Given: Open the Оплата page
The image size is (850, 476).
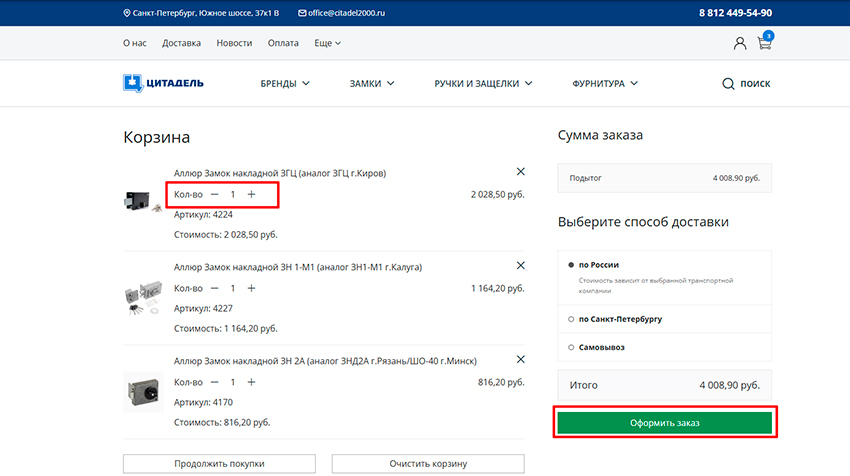Looking at the screenshot, I should pyautogui.click(x=283, y=43).
